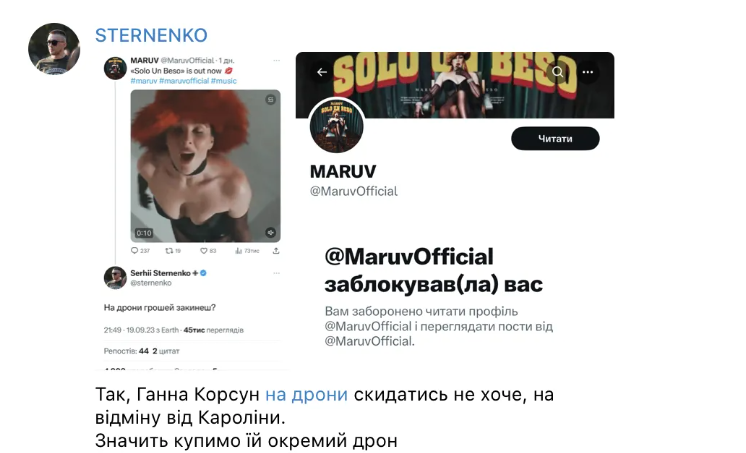Open options dots on the MARUV tweet
The image size is (746, 453).
click(x=276, y=60)
